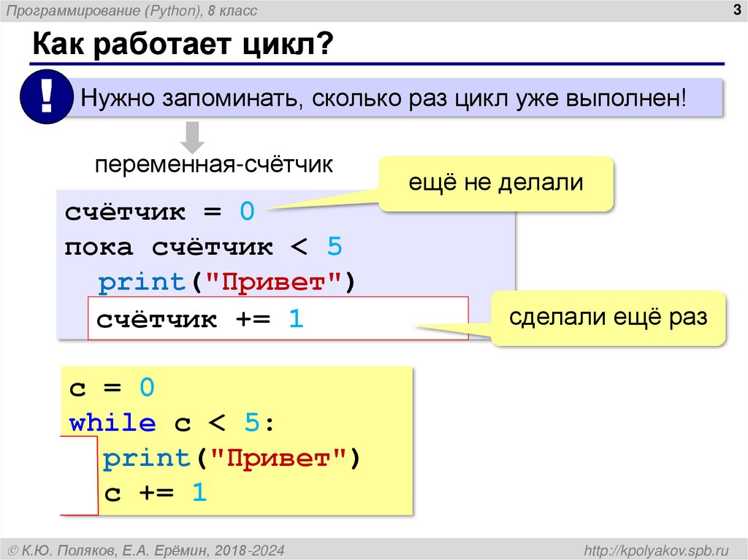Viewport: 748px width, 560px height.
Task: Click the label "переменная-счётчик"
Action: [214, 165]
